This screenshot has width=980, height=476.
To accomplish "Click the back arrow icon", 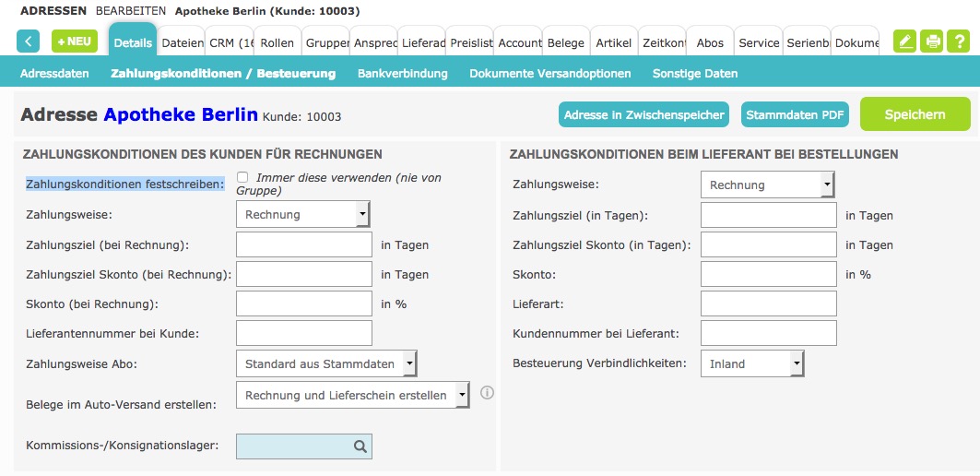I will pos(29,42).
